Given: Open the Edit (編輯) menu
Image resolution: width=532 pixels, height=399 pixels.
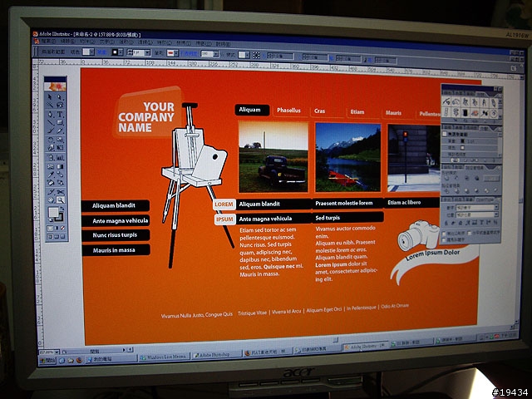Looking at the screenshot, I should point(67,41).
